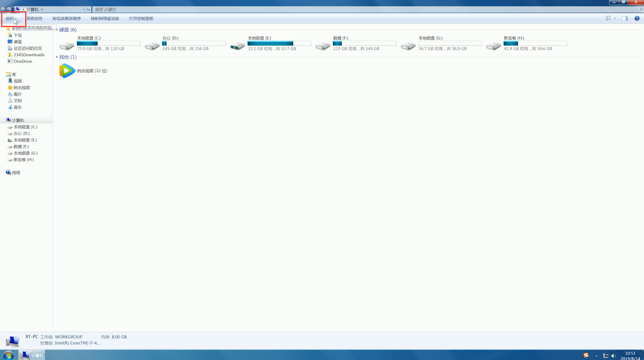Click 映射网络驱动器 in the toolbar

(105, 18)
